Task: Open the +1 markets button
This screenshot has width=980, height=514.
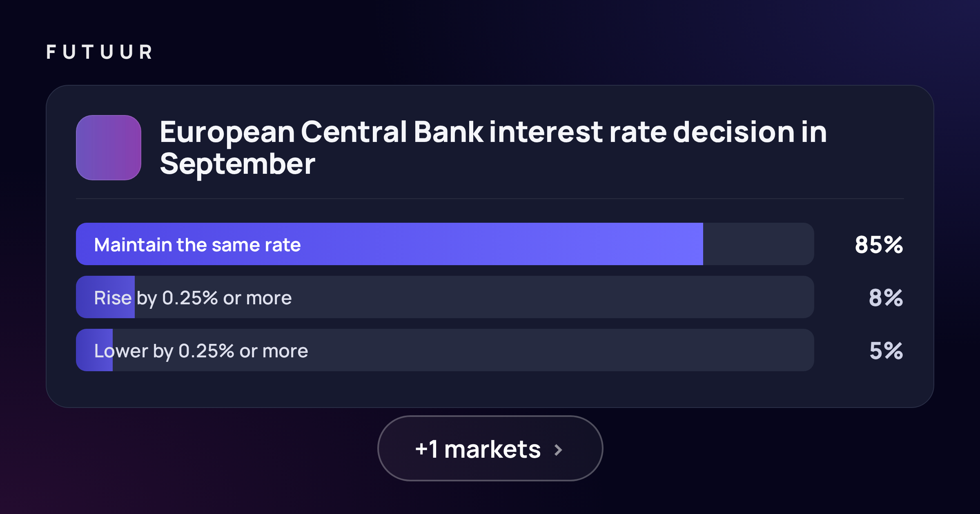Action: click(490, 448)
